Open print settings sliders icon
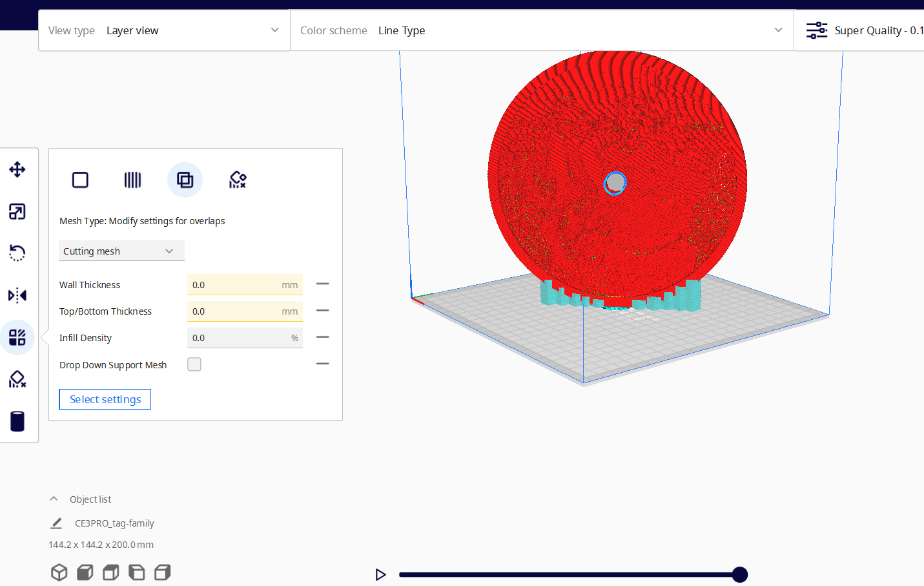The image size is (924, 586). 817,30
